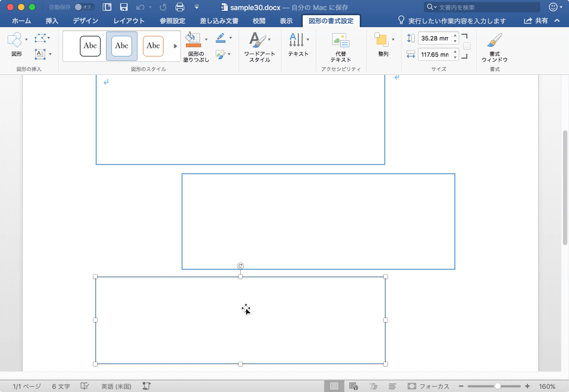Screen dimensions: 569x392
Task: Click the Shape Effects icon
Action: click(x=220, y=54)
